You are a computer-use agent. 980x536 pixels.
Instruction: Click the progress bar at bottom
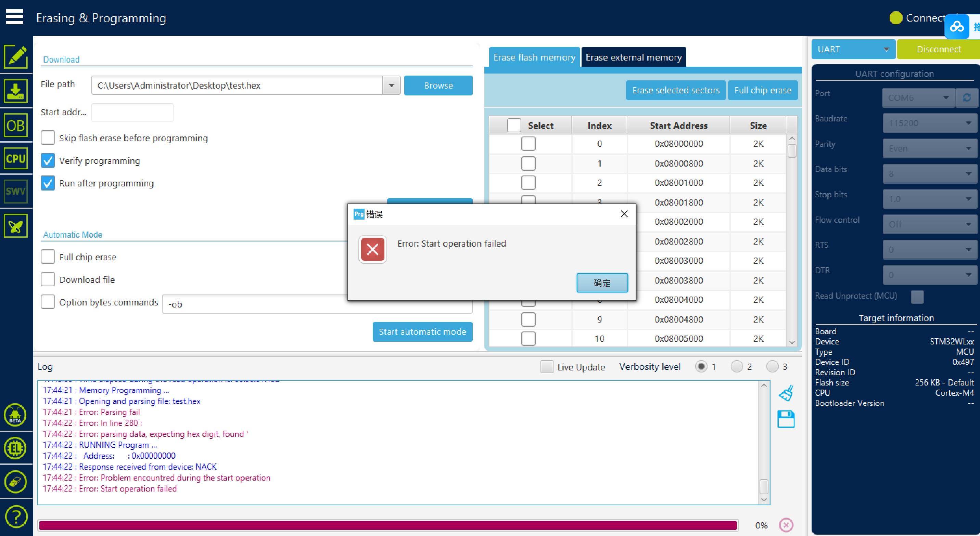[388, 525]
